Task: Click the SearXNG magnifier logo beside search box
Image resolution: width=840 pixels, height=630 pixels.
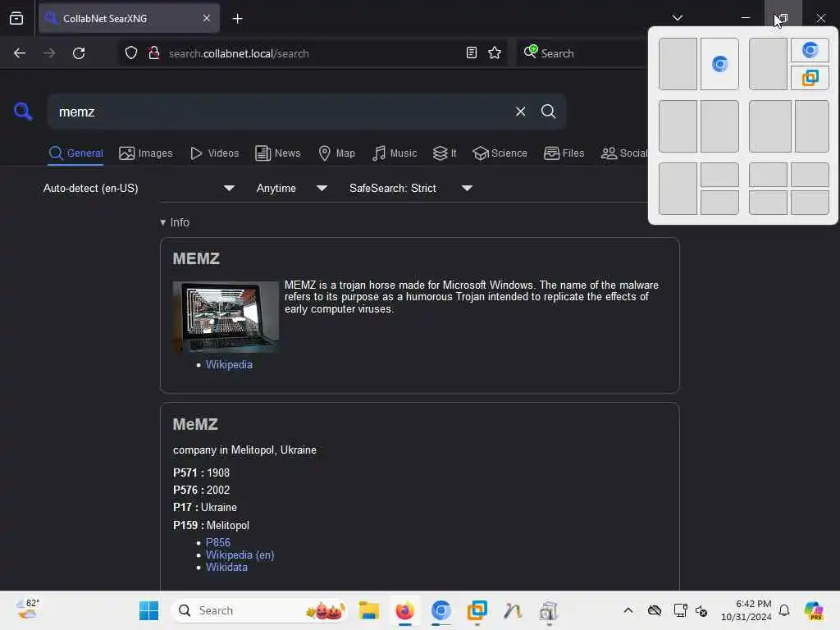Action: coord(23,112)
